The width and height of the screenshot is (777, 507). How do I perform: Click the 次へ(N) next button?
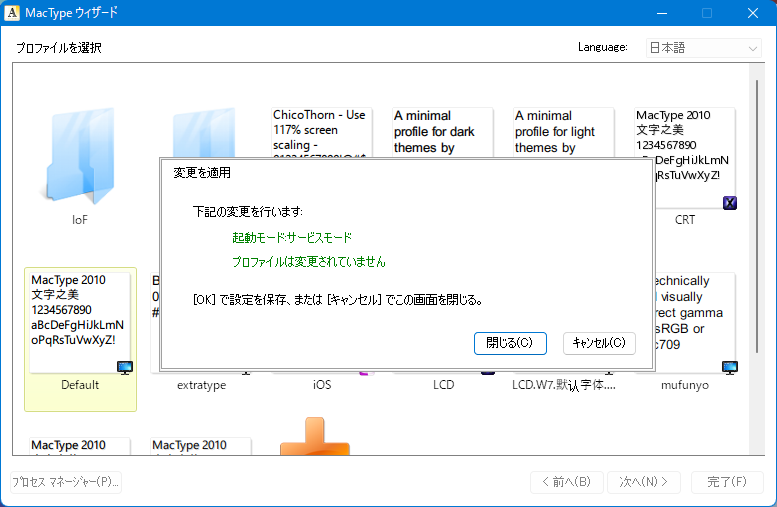pyautogui.click(x=644, y=482)
